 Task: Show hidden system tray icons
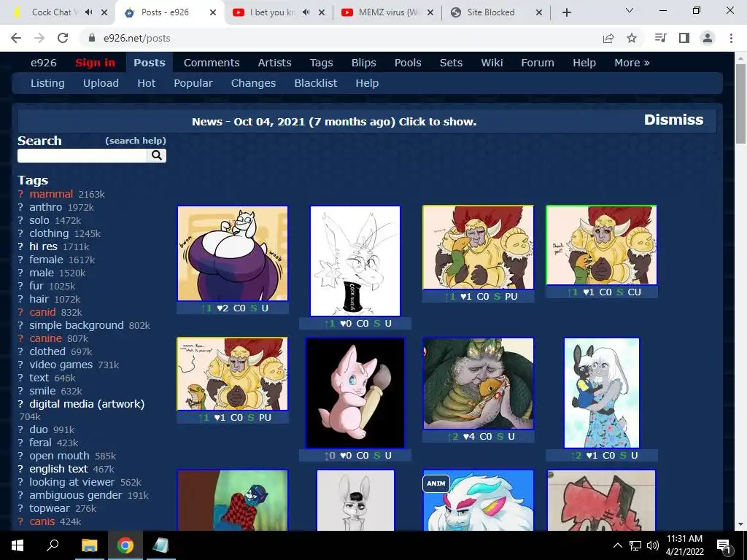pyautogui.click(x=617, y=545)
